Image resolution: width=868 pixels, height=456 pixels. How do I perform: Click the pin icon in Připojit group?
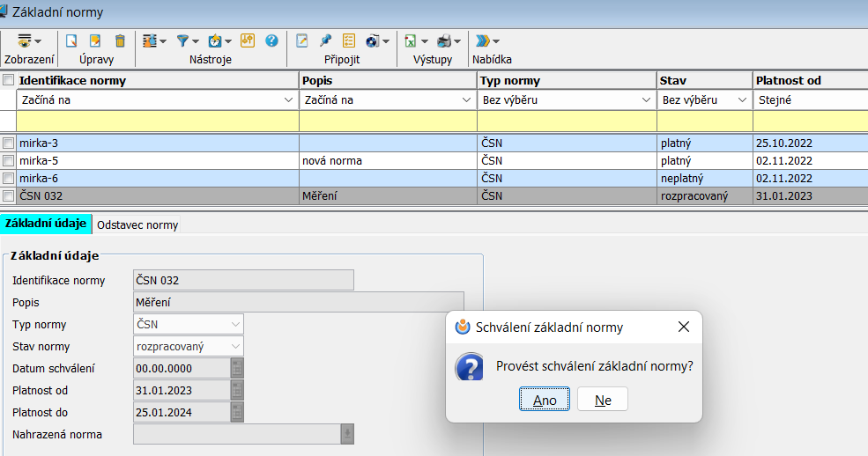325,40
